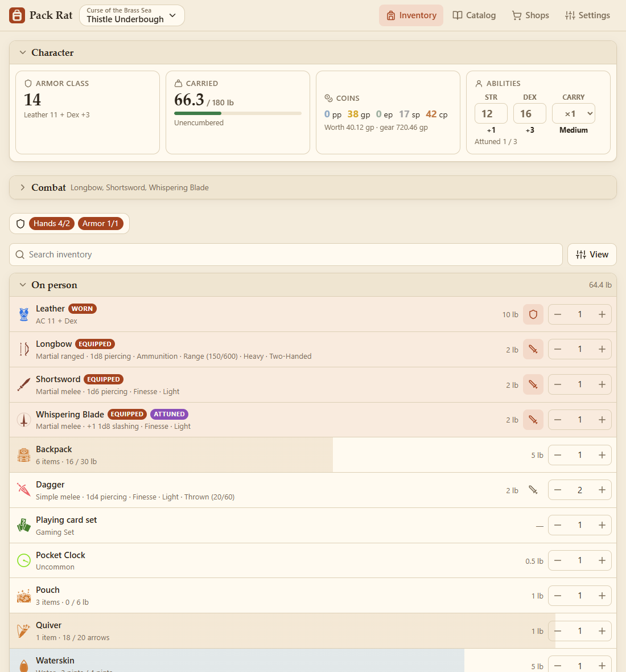The height and width of the screenshot is (672, 626).
Task: Click the WORN badge on Leather
Action: 82,309
